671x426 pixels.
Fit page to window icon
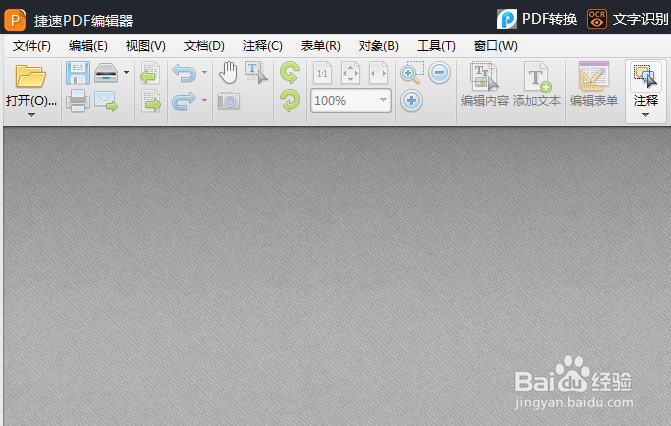point(350,73)
